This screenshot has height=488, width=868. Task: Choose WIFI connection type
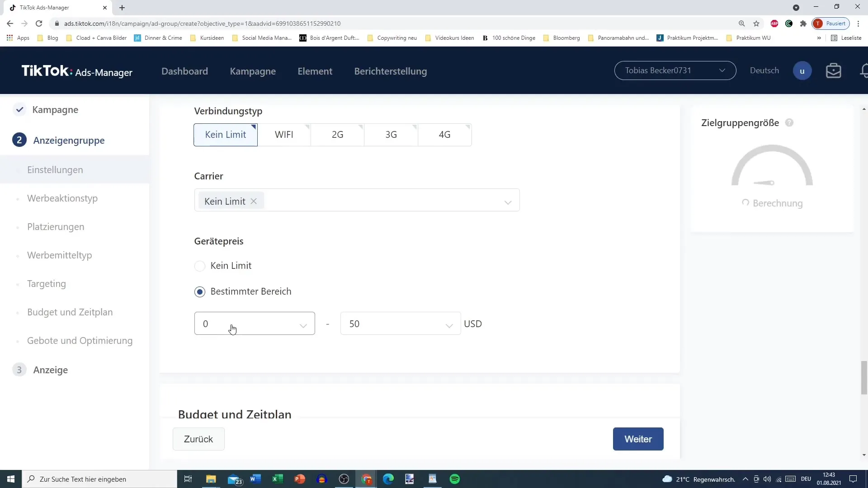tap(284, 135)
